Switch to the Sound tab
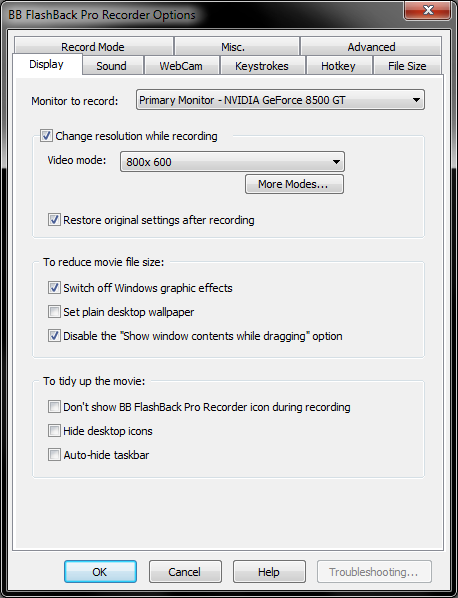This screenshot has width=458, height=598. point(112,66)
